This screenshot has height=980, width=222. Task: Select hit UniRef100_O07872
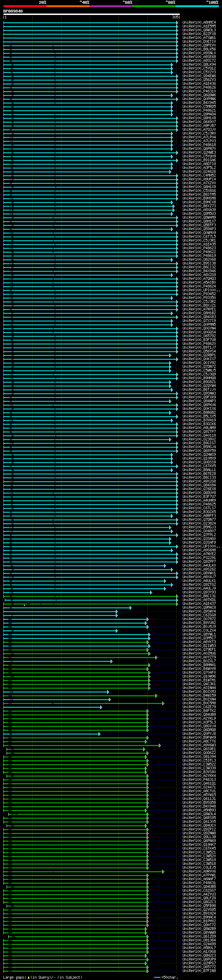(x=199, y=619)
